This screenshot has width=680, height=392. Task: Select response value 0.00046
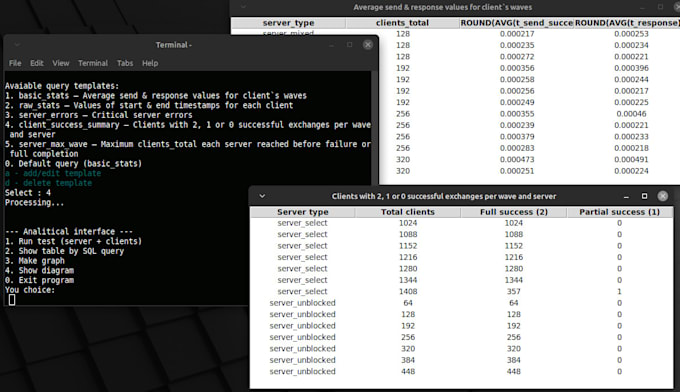pyautogui.click(x=631, y=114)
